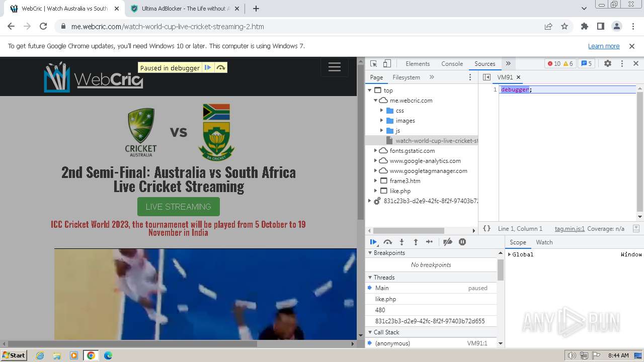Click the Step icon in debugger toolbar

429,242
